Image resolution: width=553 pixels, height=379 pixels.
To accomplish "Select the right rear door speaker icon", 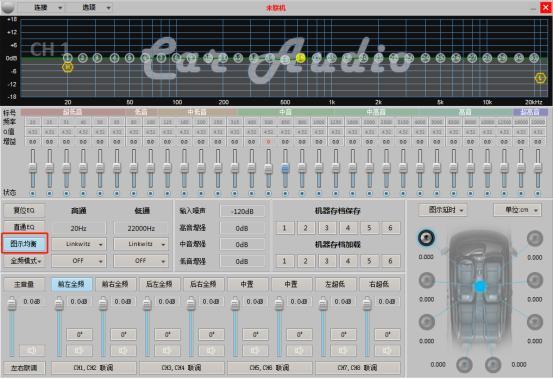I will click(535, 322).
